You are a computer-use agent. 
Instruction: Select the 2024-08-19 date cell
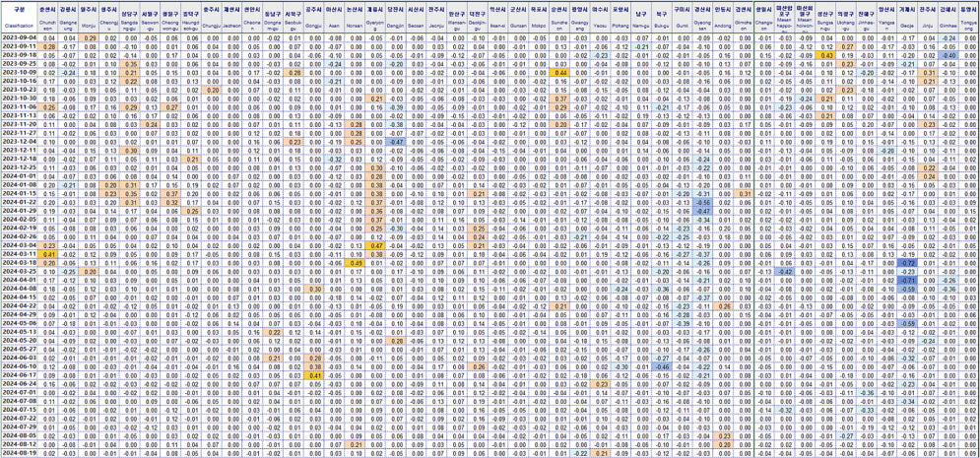tap(19, 452)
